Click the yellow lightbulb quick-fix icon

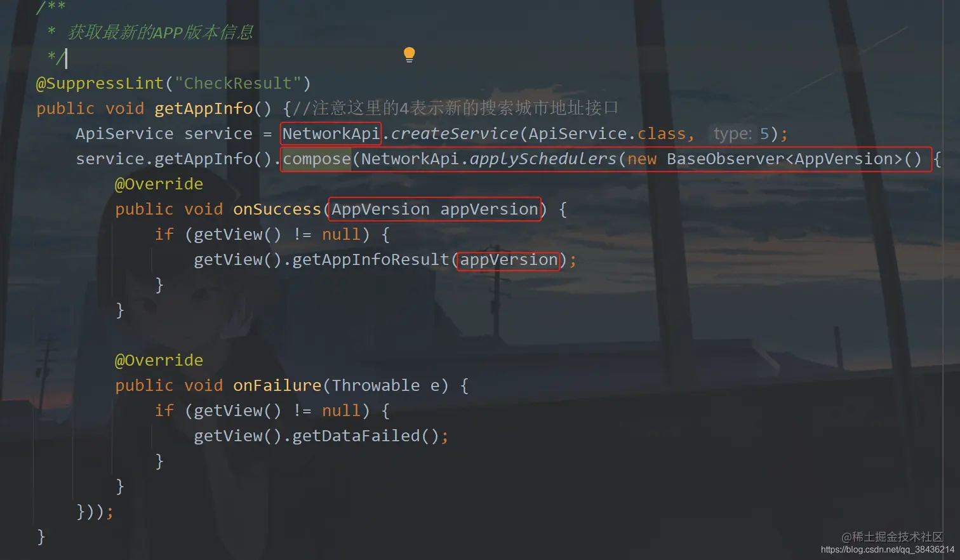point(410,55)
